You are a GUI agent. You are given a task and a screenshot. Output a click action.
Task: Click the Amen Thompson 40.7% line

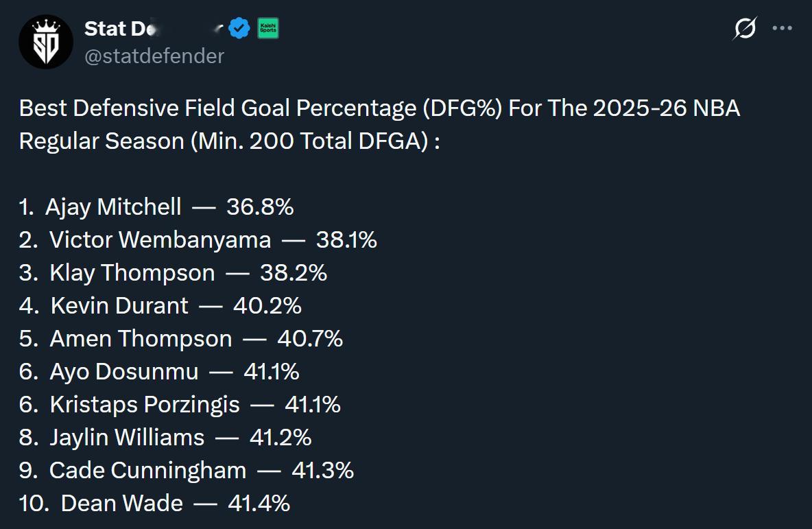coord(181,338)
